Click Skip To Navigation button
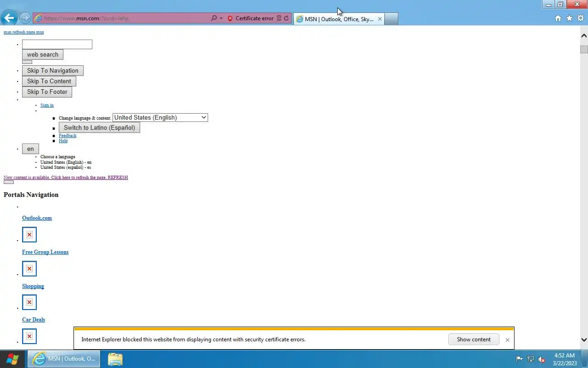The width and height of the screenshot is (588, 368). click(53, 70)
